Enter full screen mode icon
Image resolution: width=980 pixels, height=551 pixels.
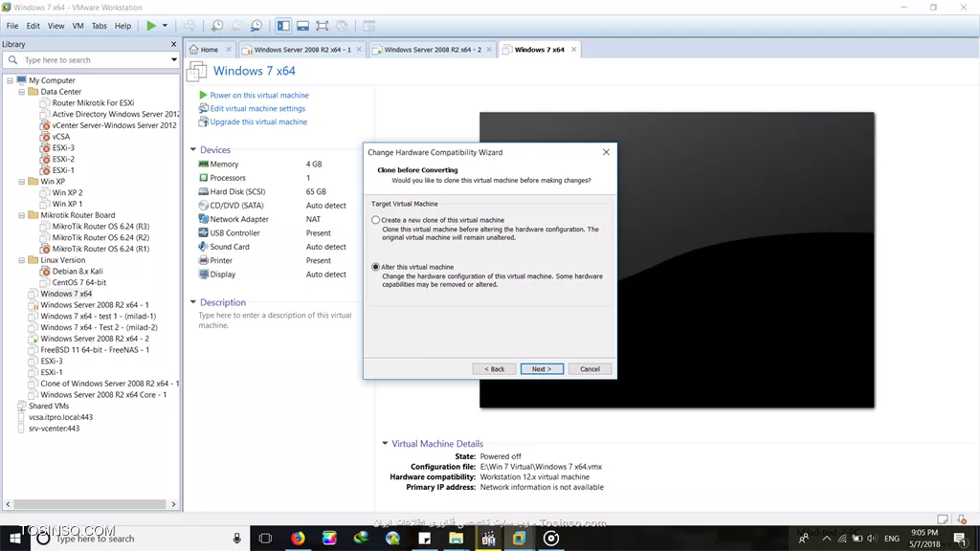322,26
